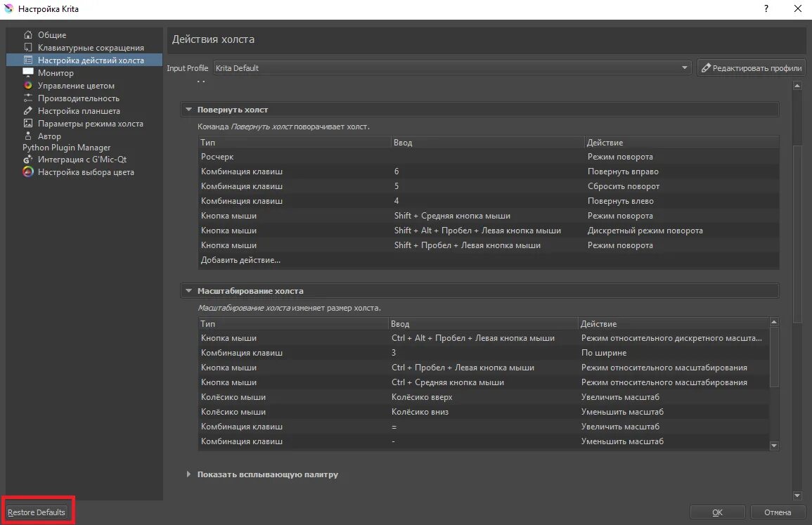Select Python Plugin Manager entry
This screenshot has width=812, height=525.
click(x=66, y=148)
